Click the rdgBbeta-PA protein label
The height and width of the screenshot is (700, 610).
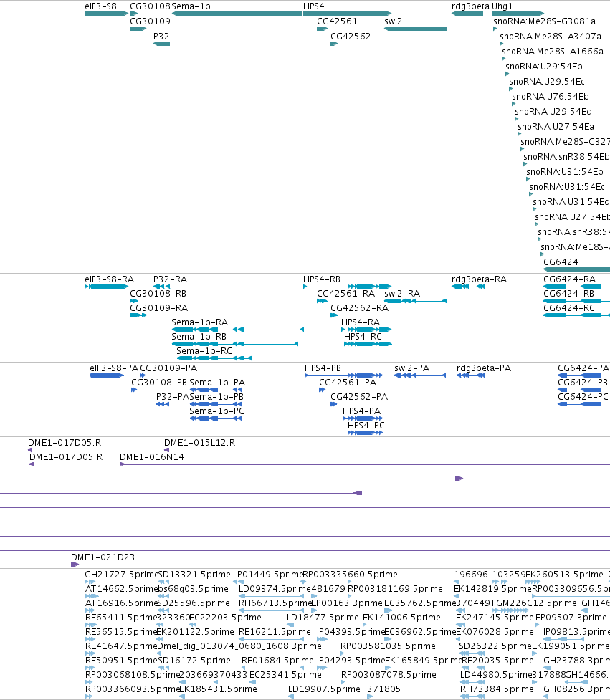pos(484,368)
